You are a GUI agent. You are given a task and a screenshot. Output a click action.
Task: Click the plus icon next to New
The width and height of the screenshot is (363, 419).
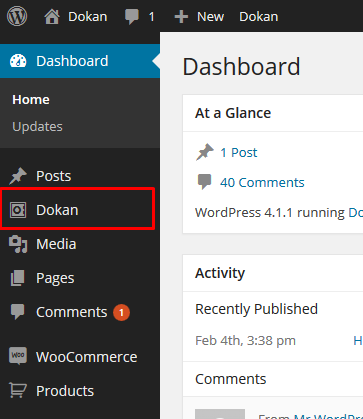(181, 17)
